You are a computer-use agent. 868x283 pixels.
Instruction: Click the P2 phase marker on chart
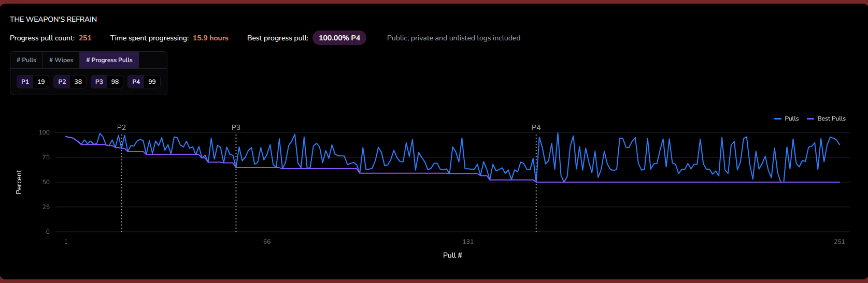[x=121, y=127]
